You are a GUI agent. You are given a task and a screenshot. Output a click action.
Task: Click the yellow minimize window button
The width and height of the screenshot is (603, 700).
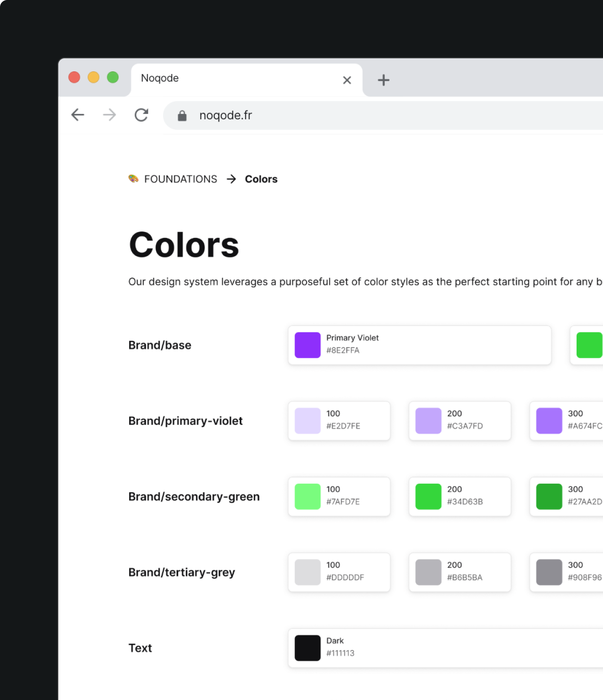[93, 77]
